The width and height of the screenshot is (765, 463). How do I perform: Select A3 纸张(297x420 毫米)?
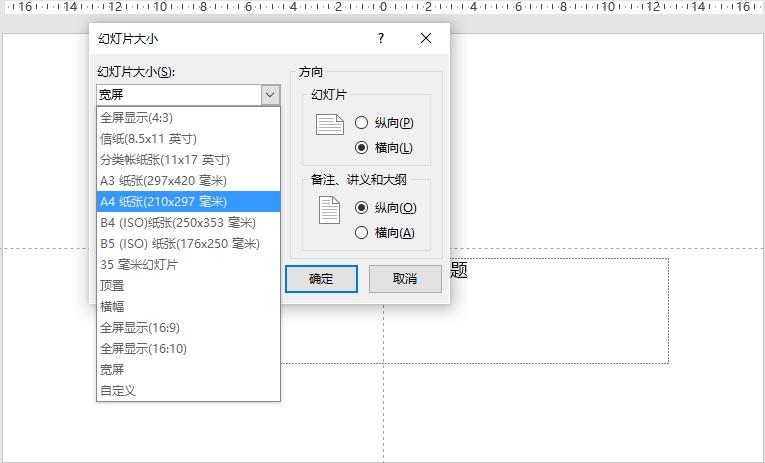[188, 181]
